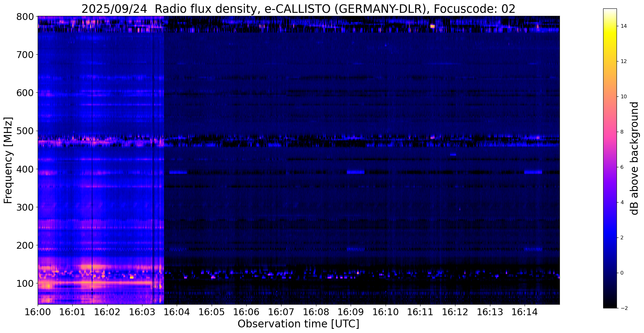Select the 16:10 time tick label
644x333 pixels.
(386, 312)
